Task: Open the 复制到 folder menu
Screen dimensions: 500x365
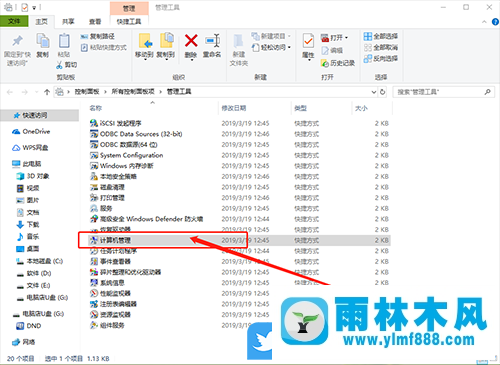Action: coord(166,46)
